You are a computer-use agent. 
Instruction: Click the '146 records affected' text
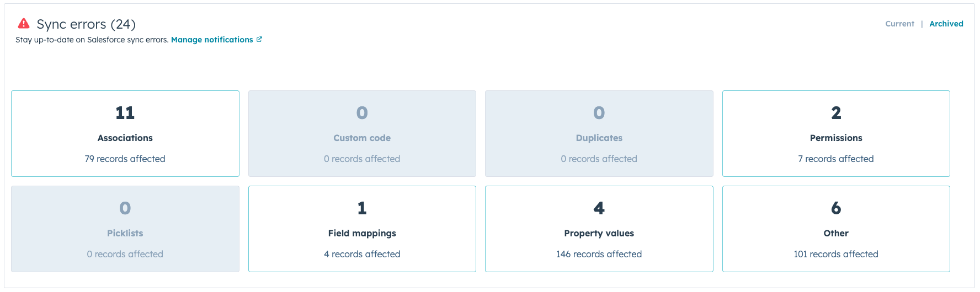[599, 254]
